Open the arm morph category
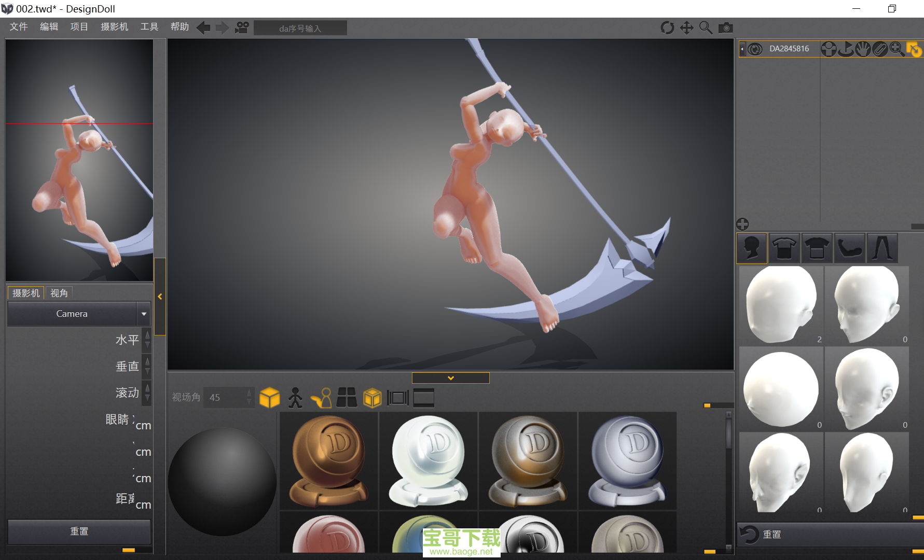This screenshot has height=560, width=924. coord(849,248)
